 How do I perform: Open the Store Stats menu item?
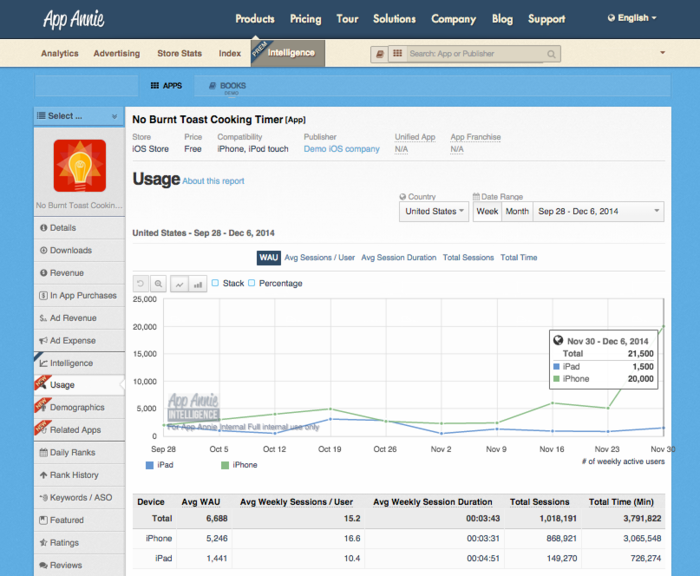pyautogui.click(x=179, y=54)
